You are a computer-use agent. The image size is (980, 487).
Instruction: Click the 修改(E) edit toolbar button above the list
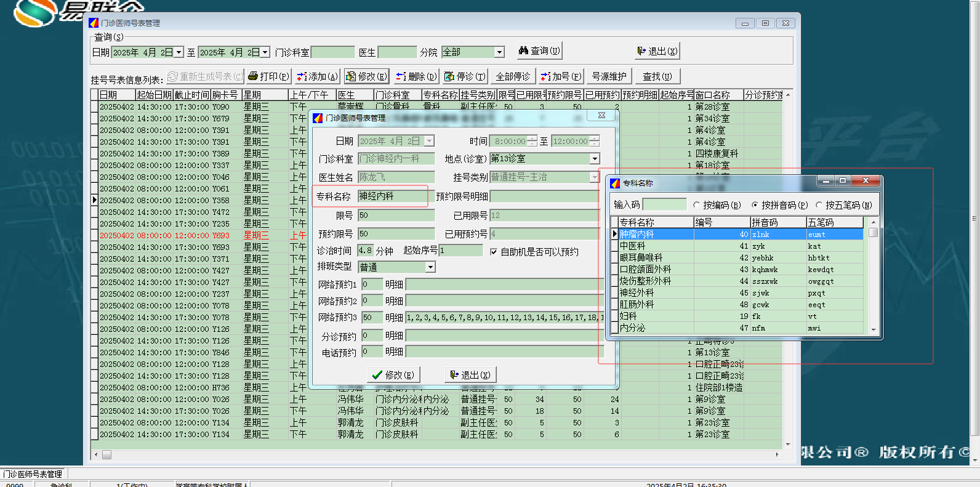click(366, 76)
